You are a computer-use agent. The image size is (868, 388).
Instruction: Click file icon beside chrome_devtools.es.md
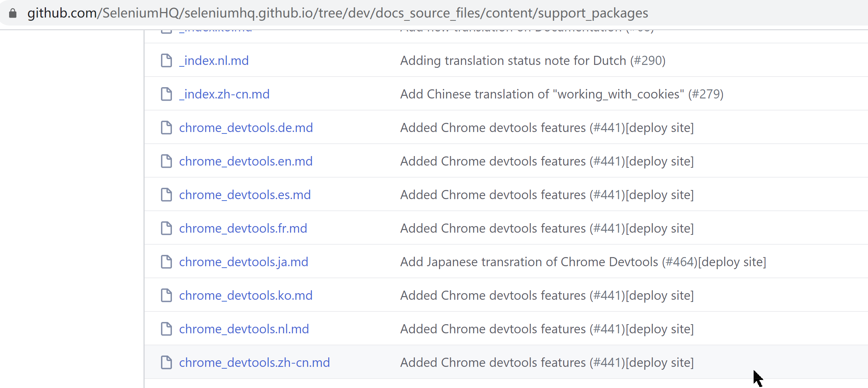[166, 195]
